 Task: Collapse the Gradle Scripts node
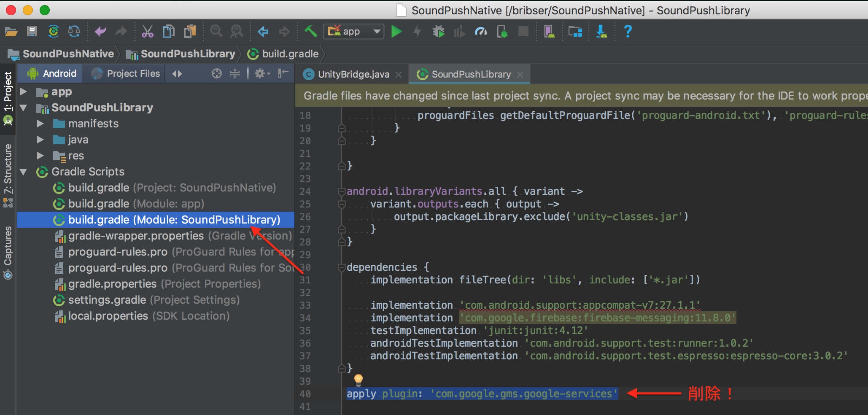tap(24, 172)
